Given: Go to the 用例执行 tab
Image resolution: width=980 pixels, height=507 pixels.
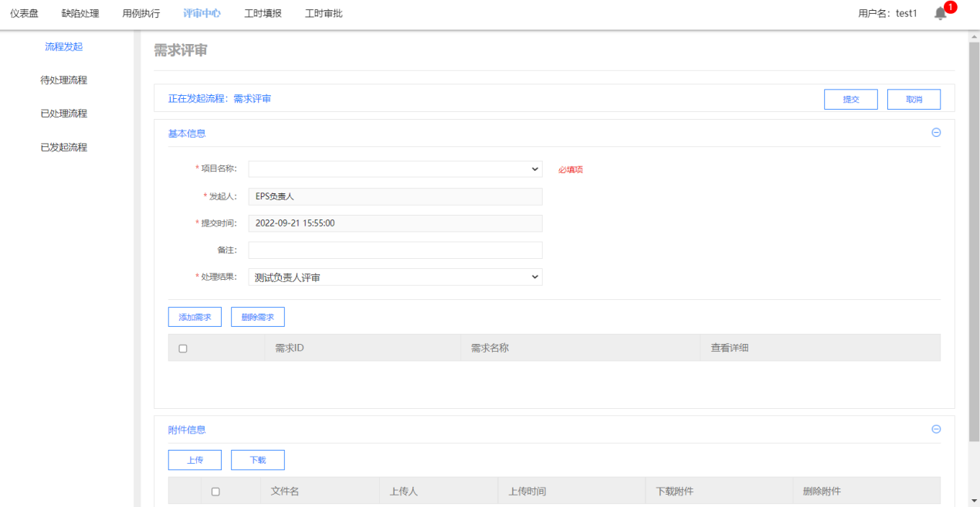Looking at the screenshot, I should point(141,13).
